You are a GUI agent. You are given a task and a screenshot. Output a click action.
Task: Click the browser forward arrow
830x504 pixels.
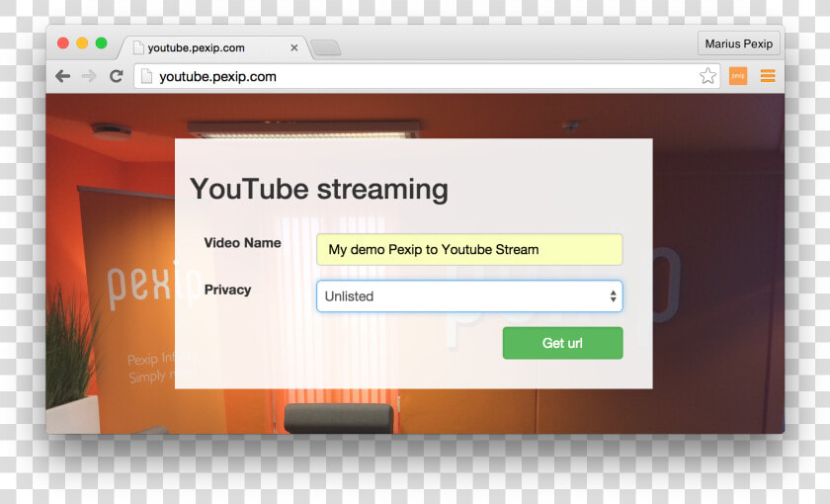click(x=89, y=76)
